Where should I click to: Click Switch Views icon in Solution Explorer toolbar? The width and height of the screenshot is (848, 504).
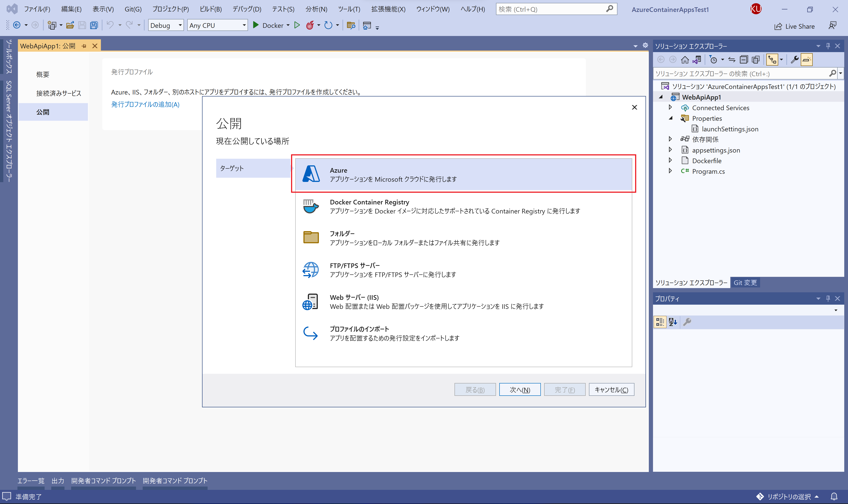coord(697,60)
